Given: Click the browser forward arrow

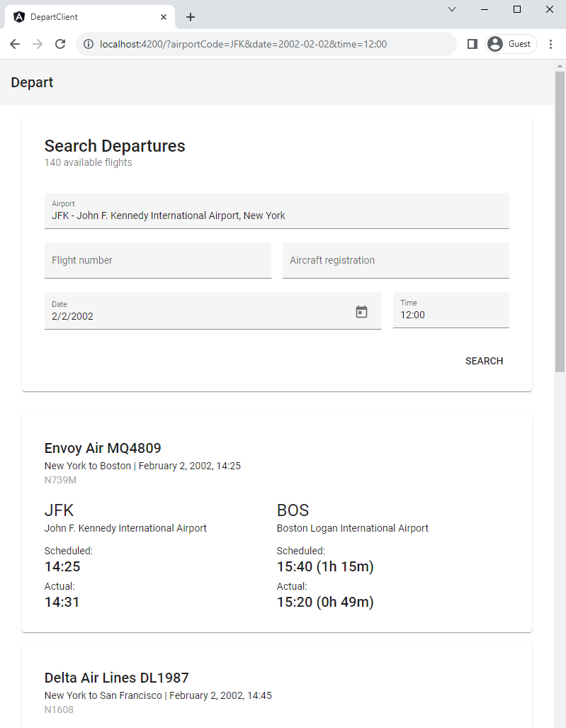Looking at the screenshot, I should 38,44.
